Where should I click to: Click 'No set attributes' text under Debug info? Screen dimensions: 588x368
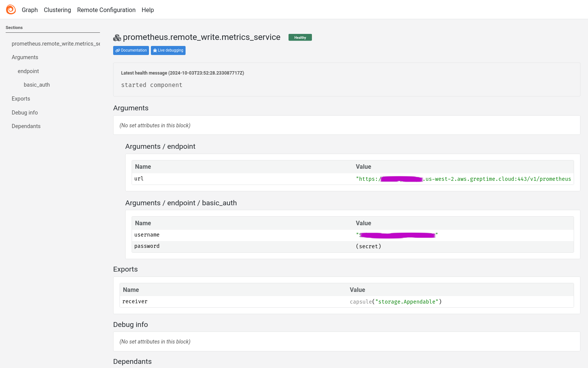coord(155,342)
